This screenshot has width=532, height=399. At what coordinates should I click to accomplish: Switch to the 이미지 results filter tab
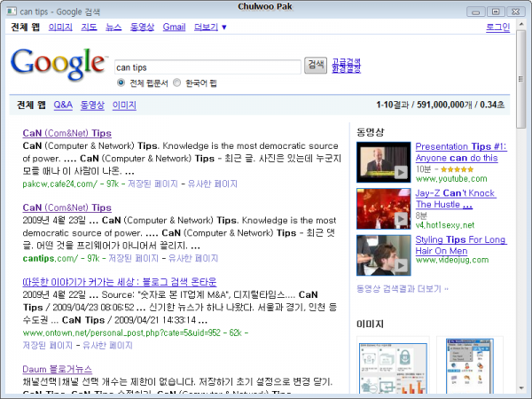(124, 105)
